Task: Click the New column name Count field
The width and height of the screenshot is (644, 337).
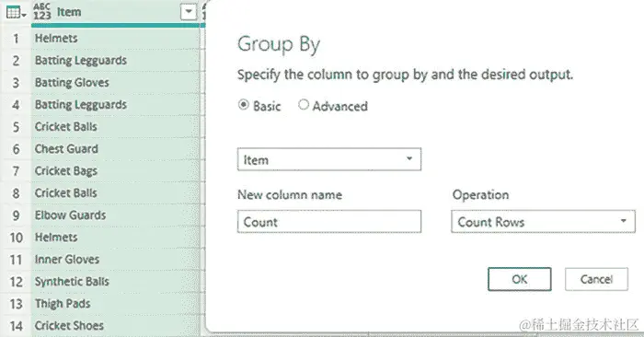Action: pyautogui.click(x=329, y=222)
